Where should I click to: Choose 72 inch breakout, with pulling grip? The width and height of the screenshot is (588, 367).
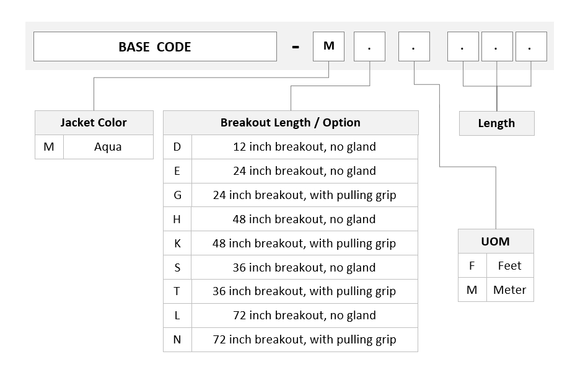pyautogui.click(x=291, y=340)
